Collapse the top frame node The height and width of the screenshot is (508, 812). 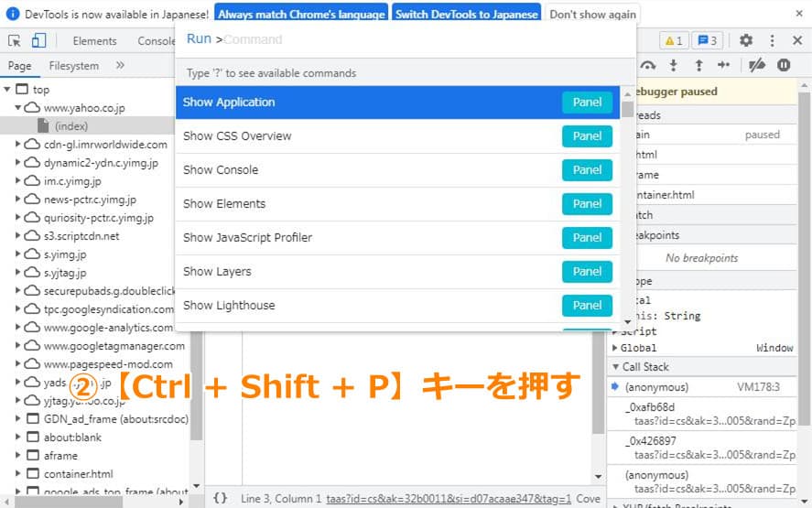[6, 89]
